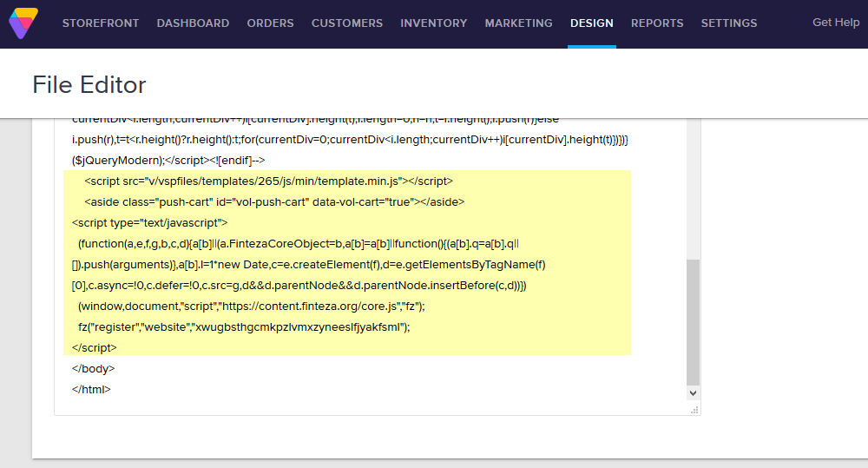Viewport: 868px width, 468px height.
Task: Click the Get Help link
Action: [835, 23]
